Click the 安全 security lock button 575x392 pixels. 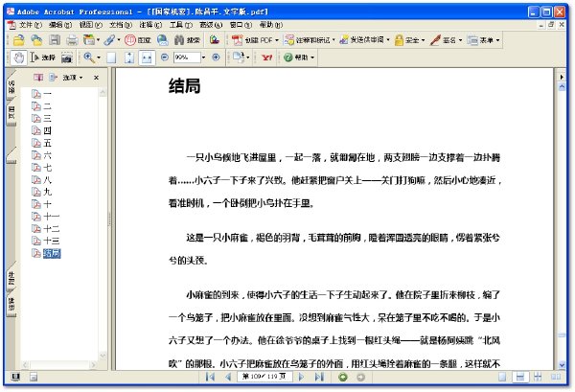coord(409,40)
